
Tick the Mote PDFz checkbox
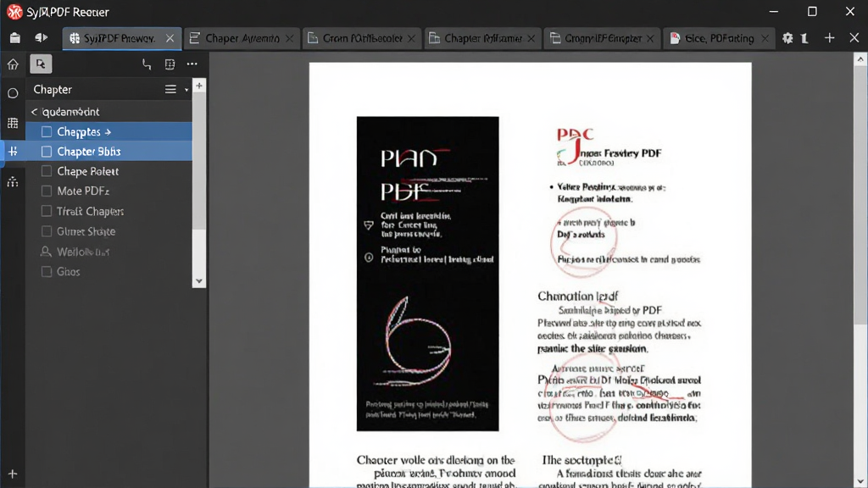(47, 191)
